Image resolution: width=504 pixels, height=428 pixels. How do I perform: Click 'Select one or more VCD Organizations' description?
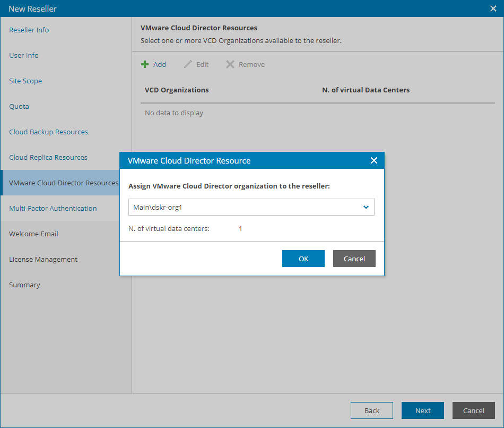tap(241, 40)
